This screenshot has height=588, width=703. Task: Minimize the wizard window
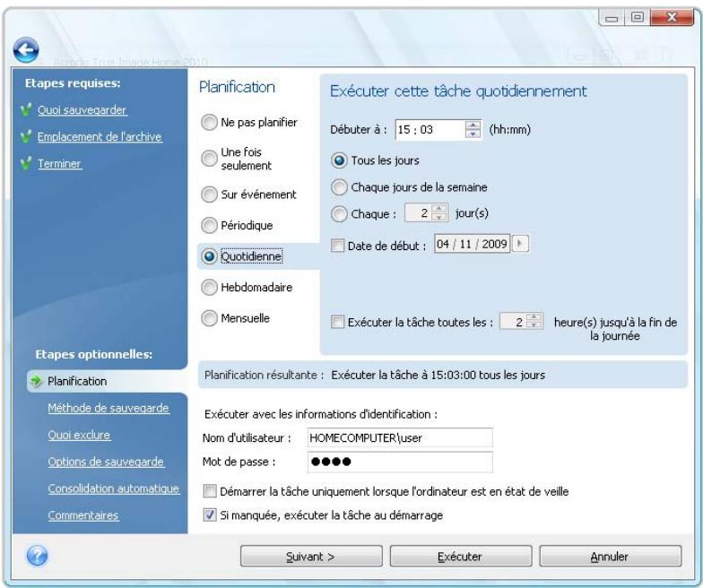coord(612,18)
